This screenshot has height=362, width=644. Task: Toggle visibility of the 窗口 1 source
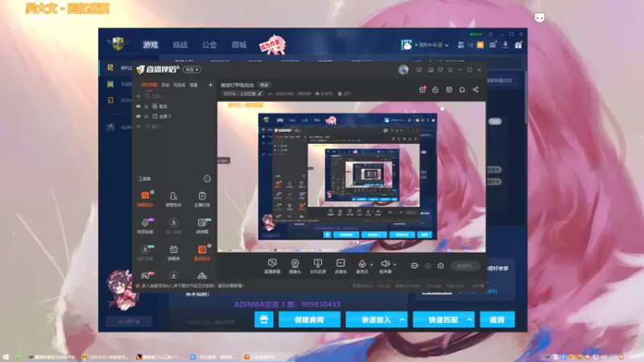coord(138,126)
